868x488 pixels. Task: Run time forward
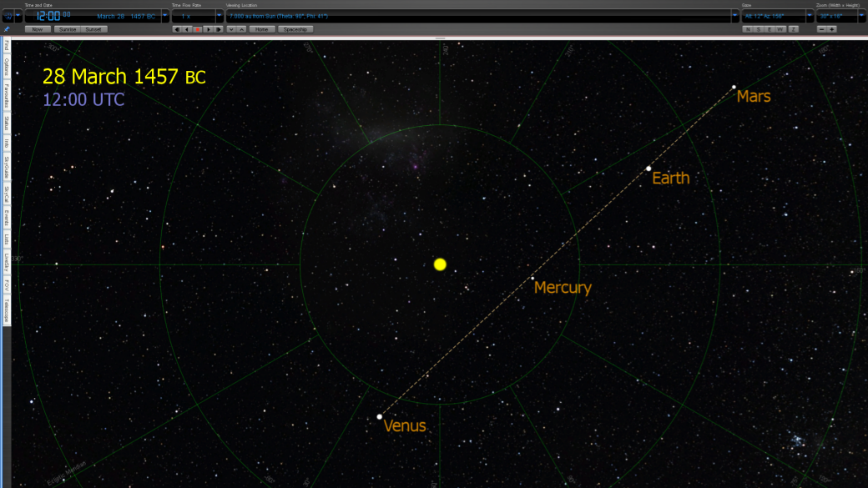pyautogui.click(x=208, y=29)
